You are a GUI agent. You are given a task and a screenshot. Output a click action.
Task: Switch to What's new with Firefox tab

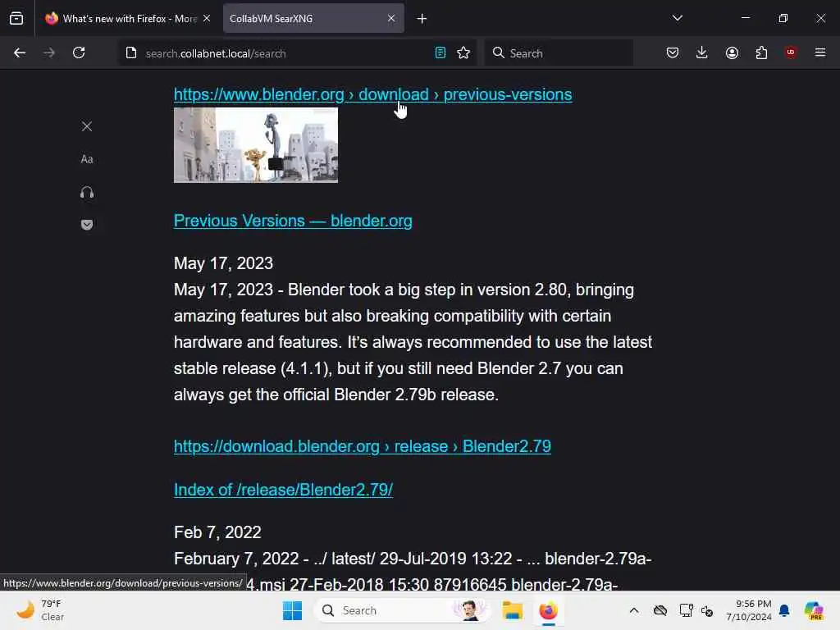click(128, 19)
